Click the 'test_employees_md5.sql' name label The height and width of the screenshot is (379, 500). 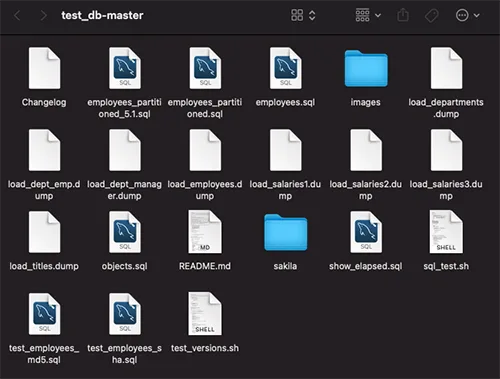click(44, 354)
